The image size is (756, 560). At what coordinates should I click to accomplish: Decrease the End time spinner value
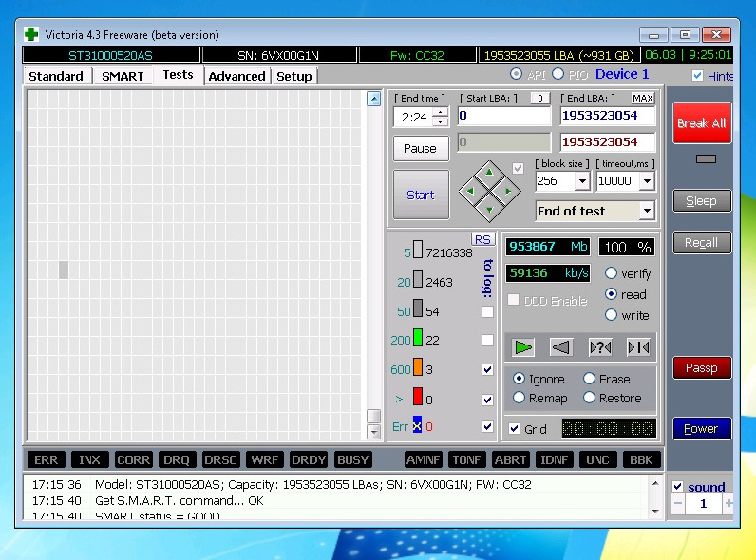[440, 121]
